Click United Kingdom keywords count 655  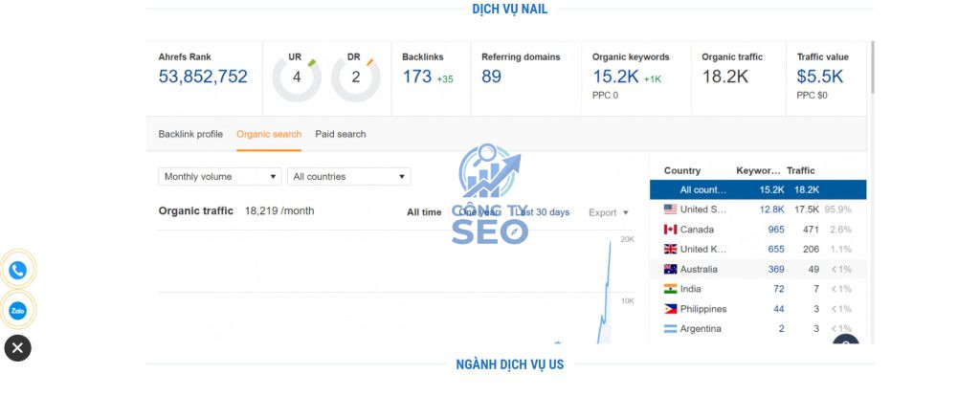pyautogui.click(x=776, y=249)
